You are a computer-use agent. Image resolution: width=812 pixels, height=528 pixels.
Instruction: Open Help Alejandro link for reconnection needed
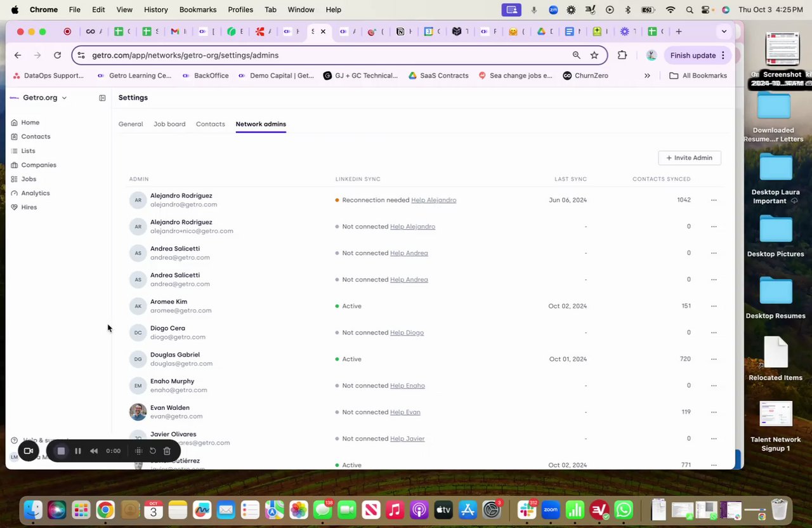tap(433, 200)
